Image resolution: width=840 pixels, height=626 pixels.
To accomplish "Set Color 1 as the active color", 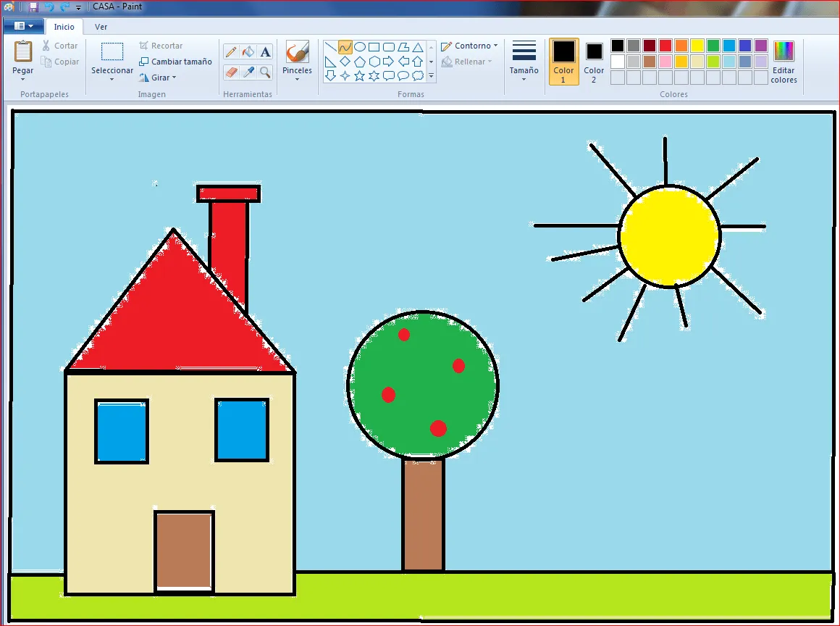I will 563,61.
